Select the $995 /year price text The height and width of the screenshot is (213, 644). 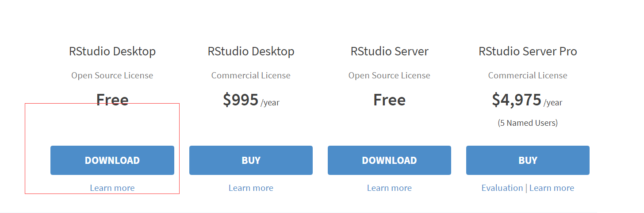[x=251, y=100]
